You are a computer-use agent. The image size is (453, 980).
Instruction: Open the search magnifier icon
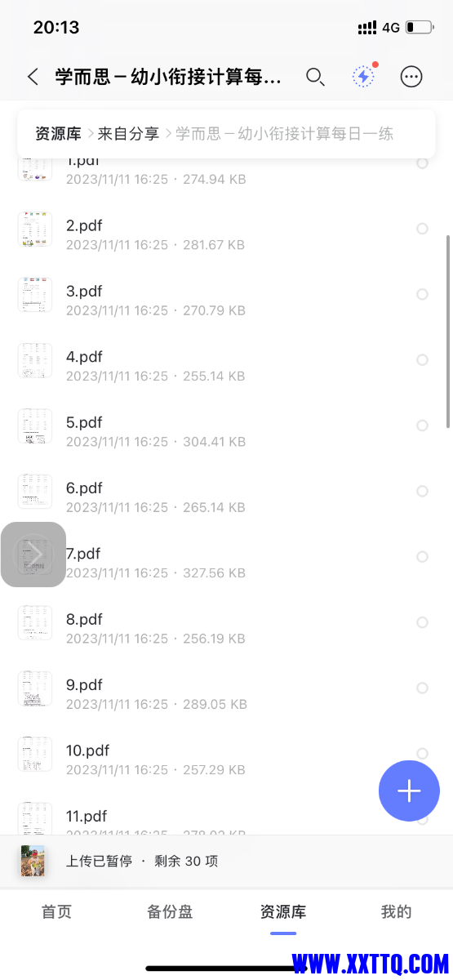tap(315, 77)
